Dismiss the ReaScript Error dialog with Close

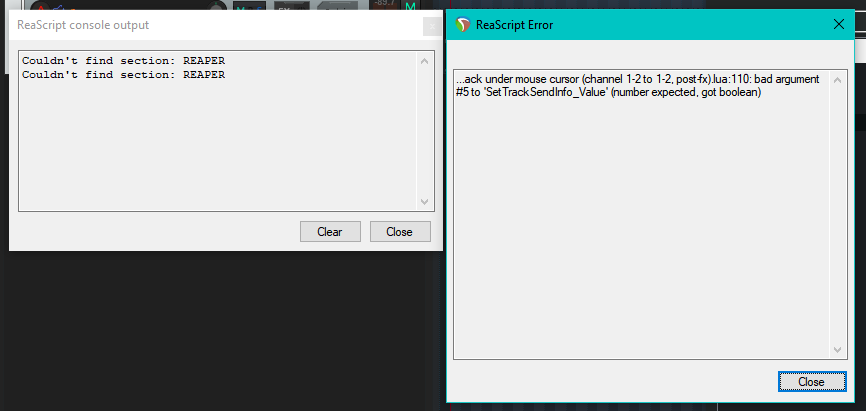pyautogui.click(x=812, y=382)
